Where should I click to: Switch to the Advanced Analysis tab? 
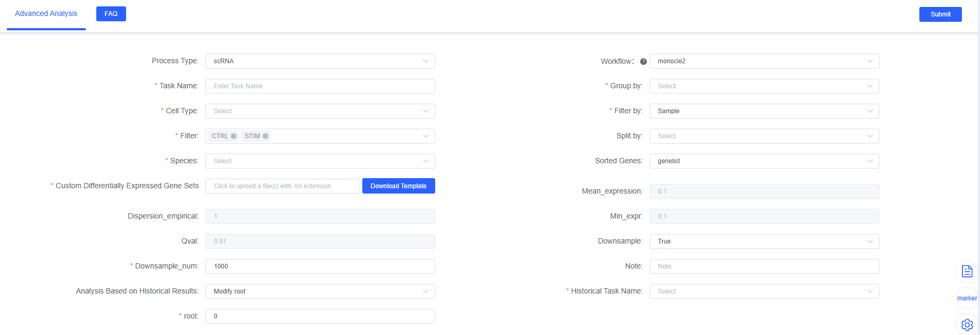[x=46, y=14]
